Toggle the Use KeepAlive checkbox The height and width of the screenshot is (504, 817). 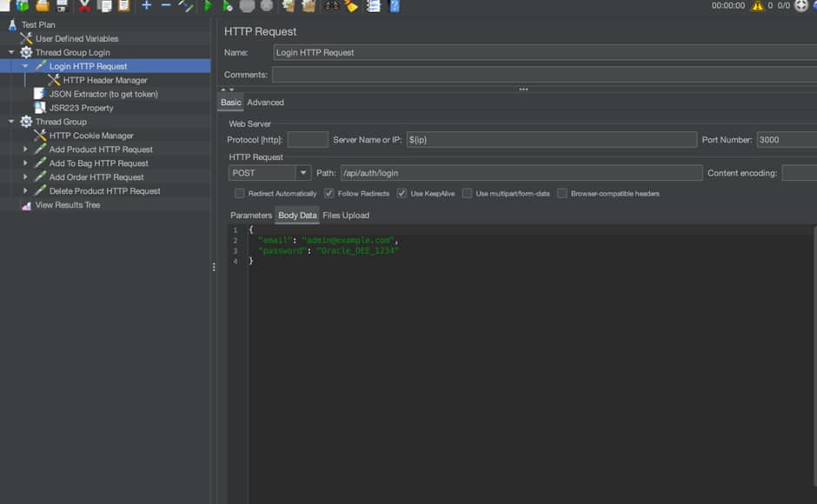(402, 194)
